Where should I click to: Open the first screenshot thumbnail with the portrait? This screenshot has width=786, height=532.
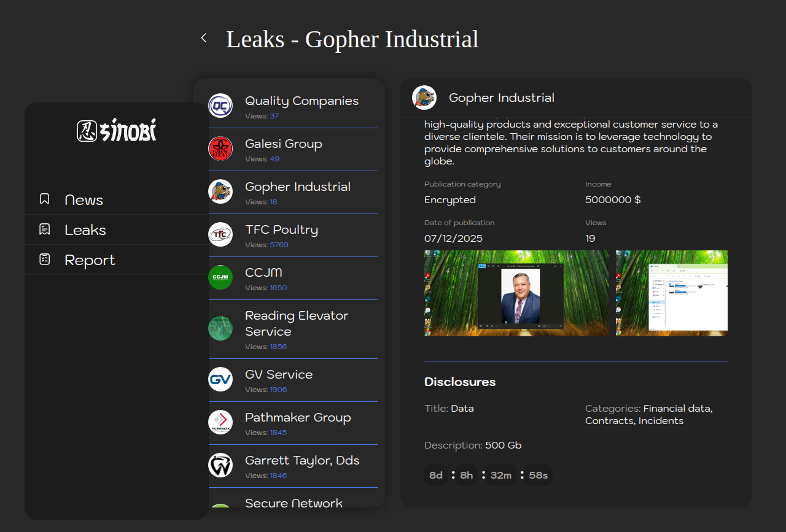516,293
